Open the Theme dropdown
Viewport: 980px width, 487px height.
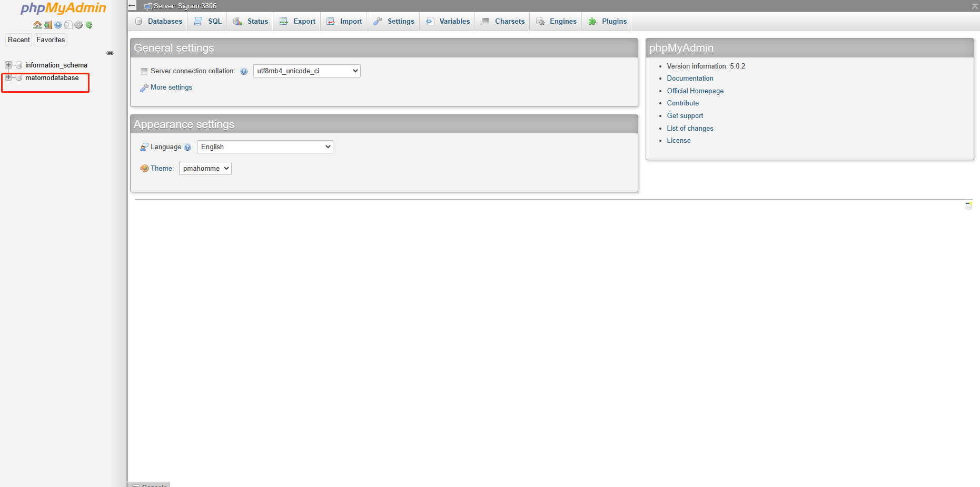click(205, 168)
